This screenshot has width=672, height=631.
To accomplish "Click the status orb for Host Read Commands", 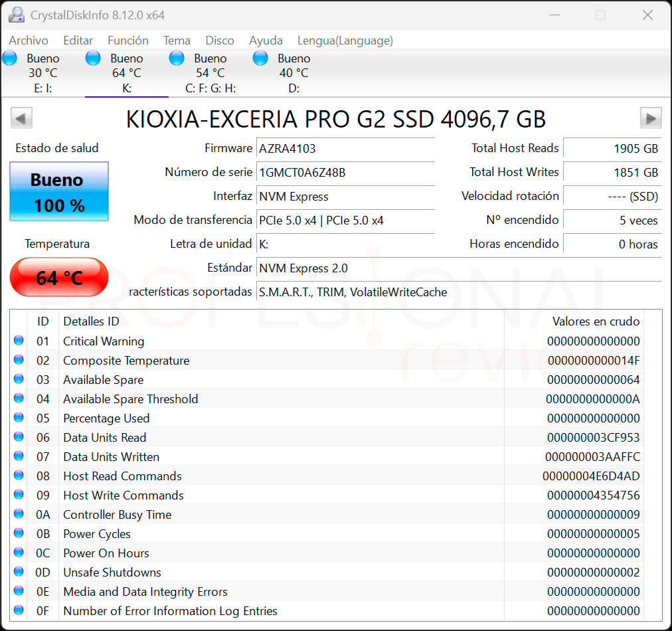I will point(19,476).
